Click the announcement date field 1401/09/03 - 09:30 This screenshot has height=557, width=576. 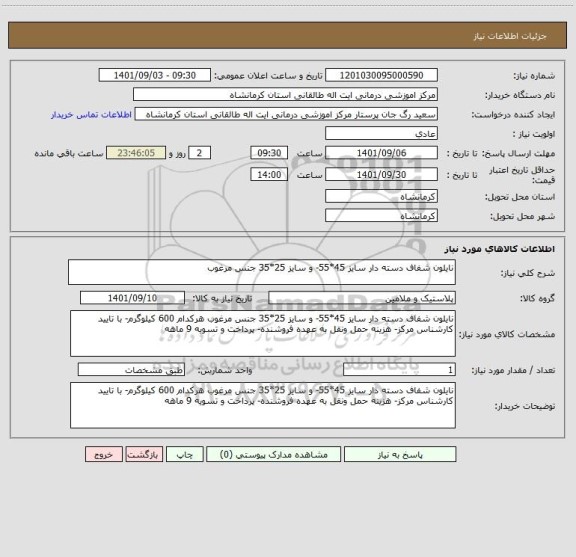pos(155,75)
